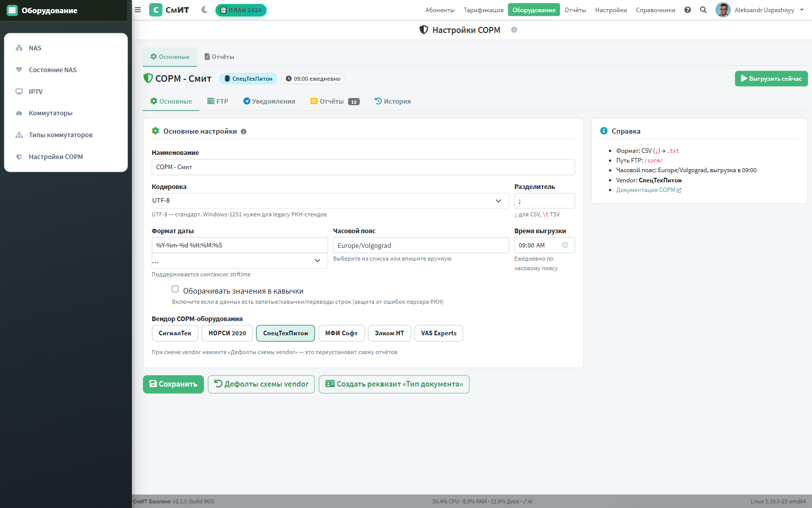
Task: Click Выгрузить сейчас button
Action: pyautogui.click(x=771, y=79)
